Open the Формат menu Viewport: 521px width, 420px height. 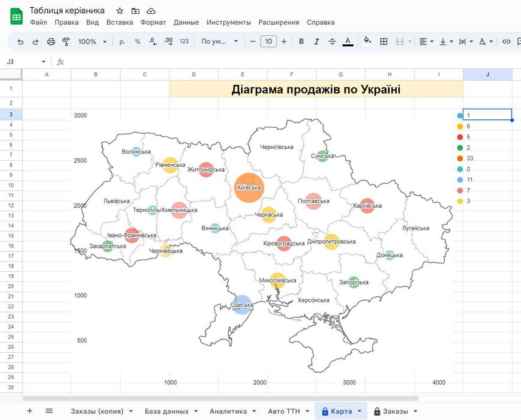point(153,22)
